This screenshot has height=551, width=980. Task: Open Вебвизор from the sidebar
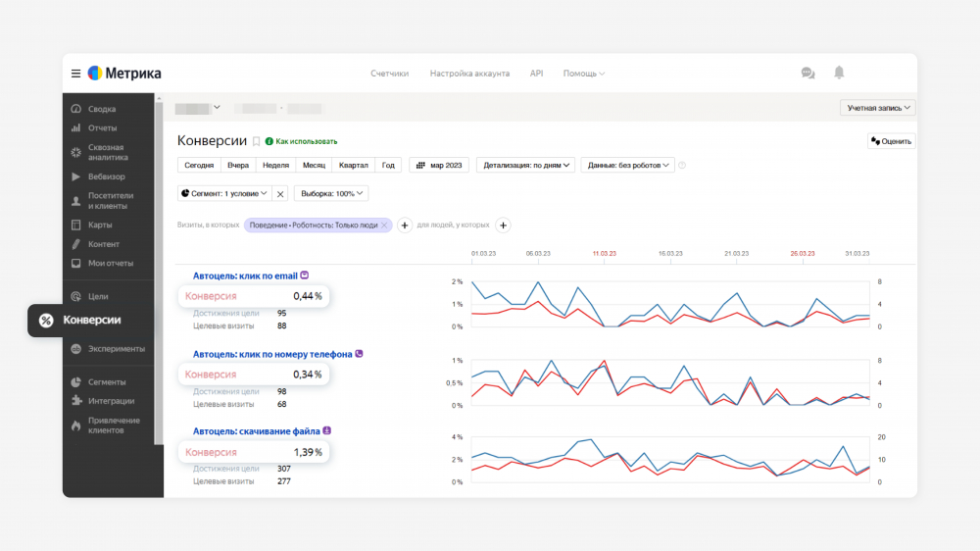point(106,176)
